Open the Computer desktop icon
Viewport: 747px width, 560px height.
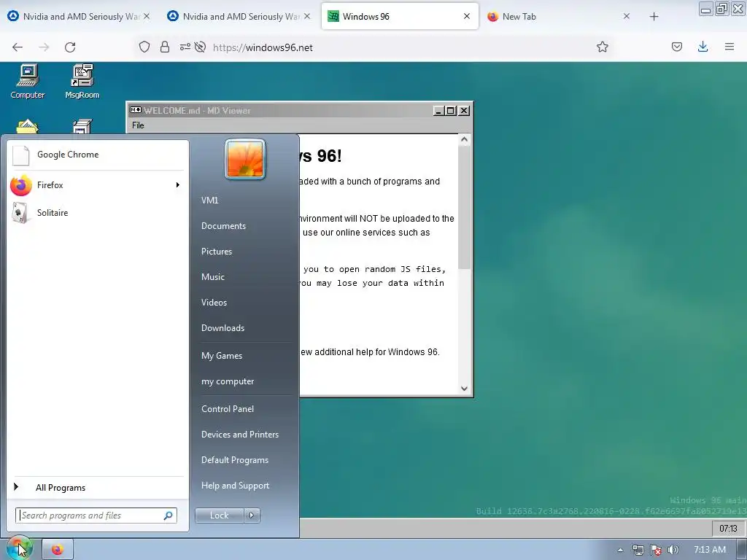pos(28,81)
